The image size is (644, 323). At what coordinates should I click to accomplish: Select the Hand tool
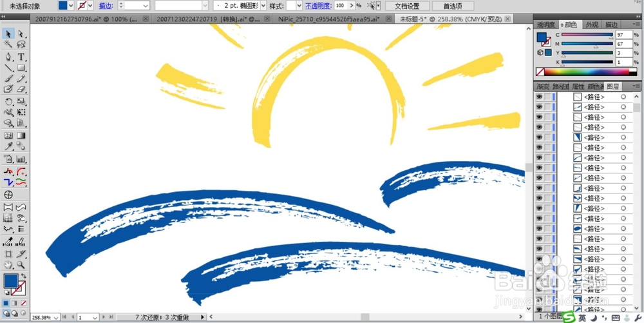coord(8,265)
